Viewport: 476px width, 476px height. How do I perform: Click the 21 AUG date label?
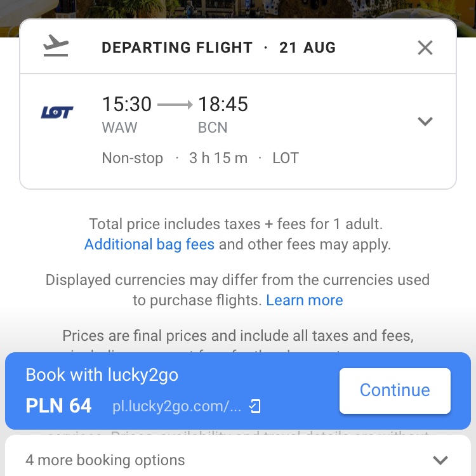click(x=308, y=48)
